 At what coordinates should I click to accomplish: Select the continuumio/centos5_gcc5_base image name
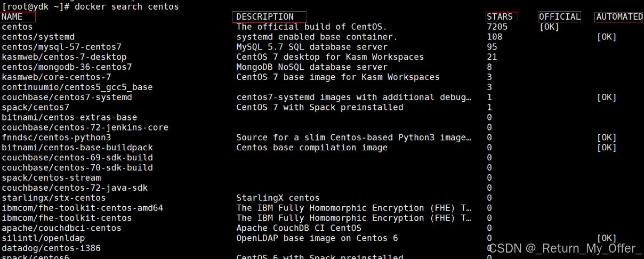pos(77,87)
